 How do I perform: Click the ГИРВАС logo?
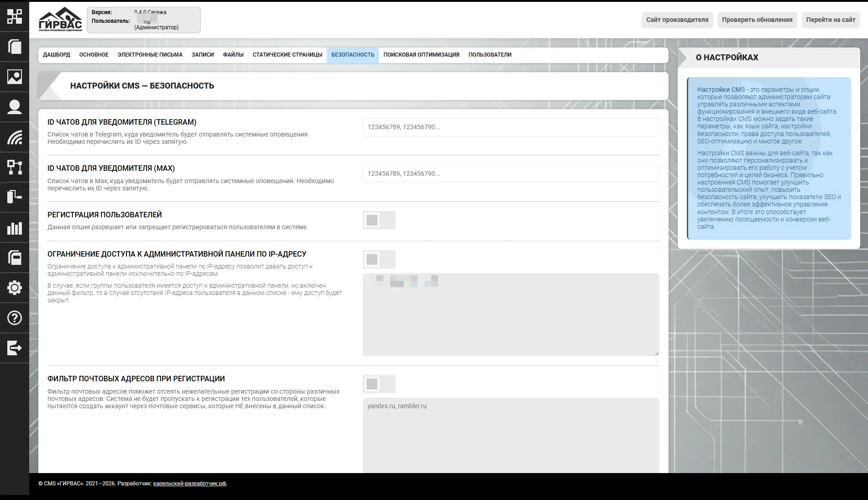tap(60, 20)
